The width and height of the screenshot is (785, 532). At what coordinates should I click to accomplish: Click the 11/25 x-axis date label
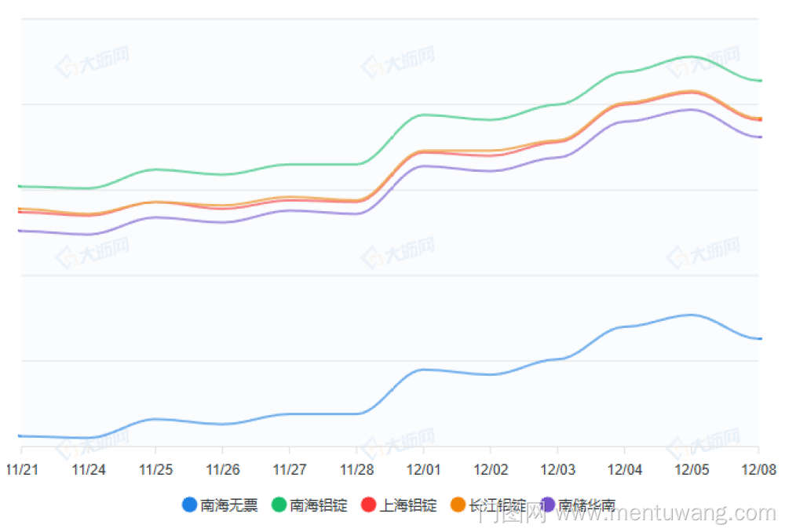pyautogui.click(x=155, y=469)
